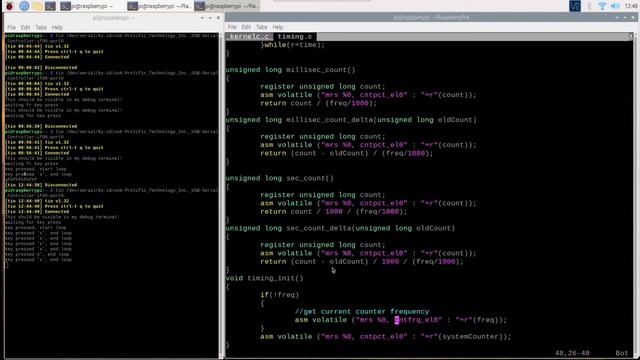This screenshot has width=640, height=360.
Task: Launch a new terminal from panel launcher
Action: (x=50, y=6)
